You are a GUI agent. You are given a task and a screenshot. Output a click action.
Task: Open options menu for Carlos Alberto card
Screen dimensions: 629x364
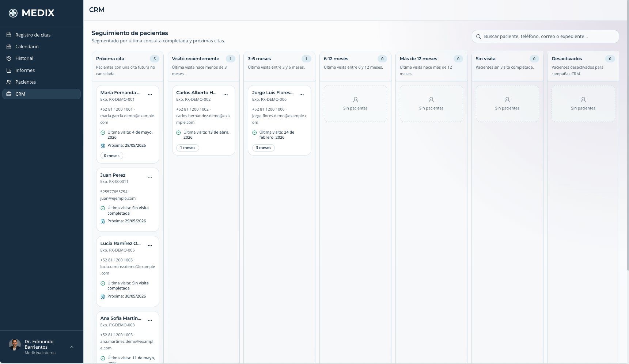tap(226, 95)
